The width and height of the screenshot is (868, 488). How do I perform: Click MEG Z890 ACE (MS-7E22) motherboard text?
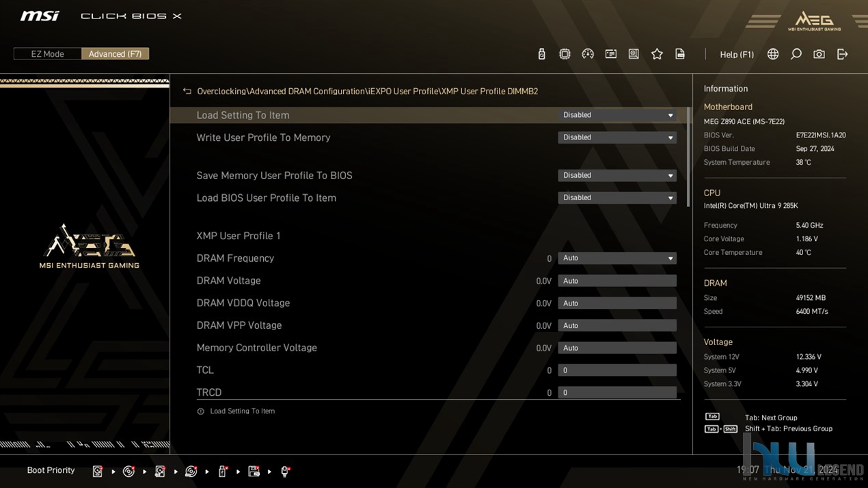(x=744, y=122)
